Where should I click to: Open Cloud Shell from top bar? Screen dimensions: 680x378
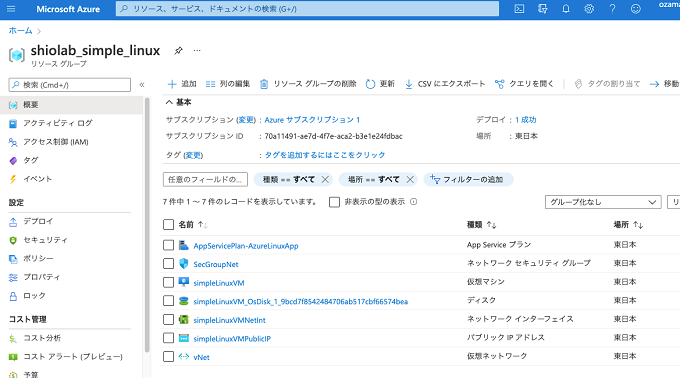519,9
